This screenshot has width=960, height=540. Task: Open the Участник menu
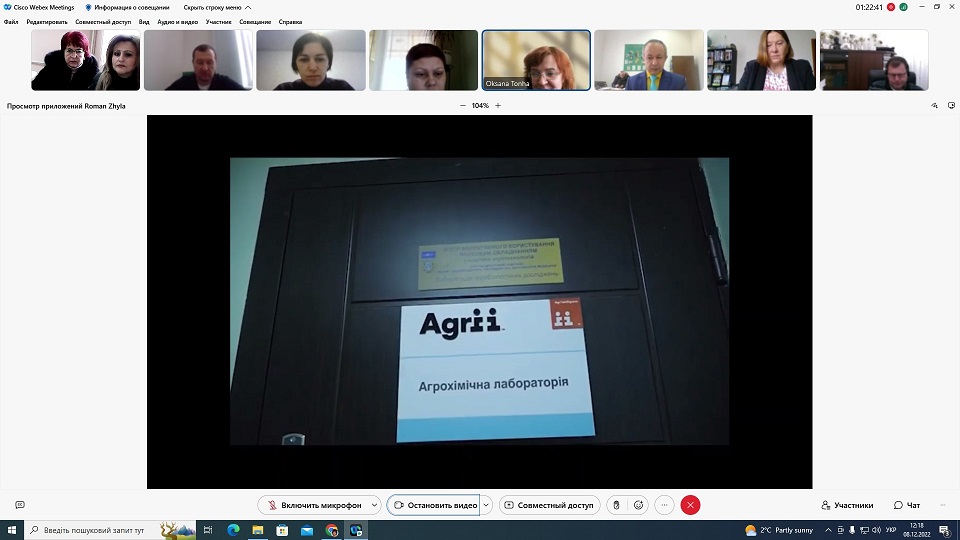(219, 22)
